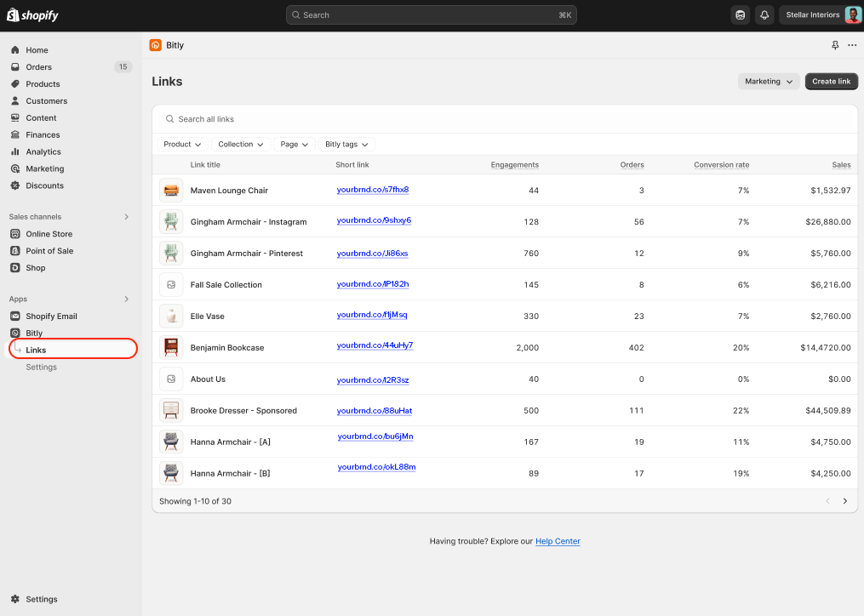Open the admin bar store switcher icon
864x616 pixels.
click(x=739, y=14)
